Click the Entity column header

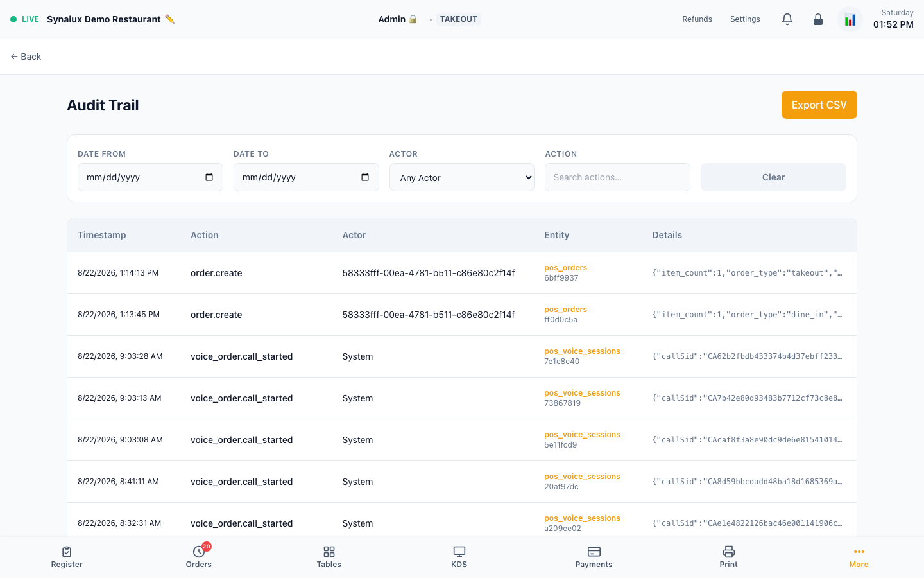(557, 235)
